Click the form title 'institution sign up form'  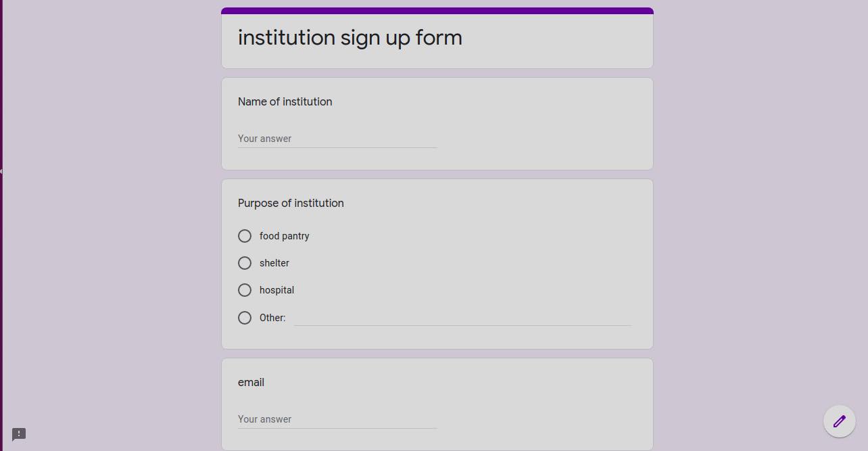(350, 38)
